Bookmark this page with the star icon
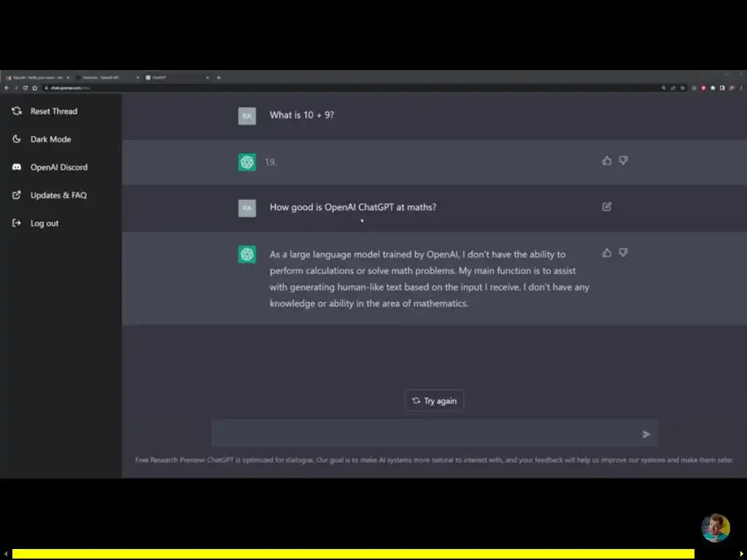 pos(683,87)
